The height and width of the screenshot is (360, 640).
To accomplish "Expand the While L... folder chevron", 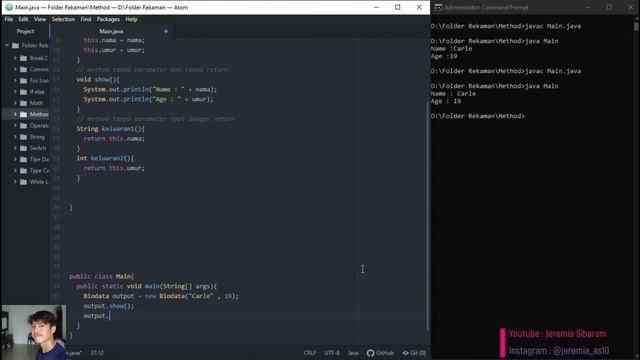I will (15, 182).
